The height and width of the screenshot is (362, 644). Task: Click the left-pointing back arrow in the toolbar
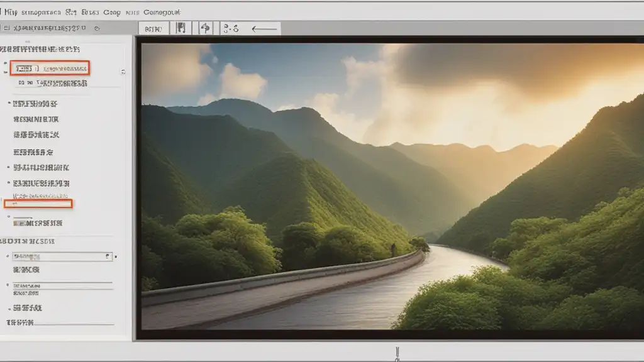(x=264, y=29)
